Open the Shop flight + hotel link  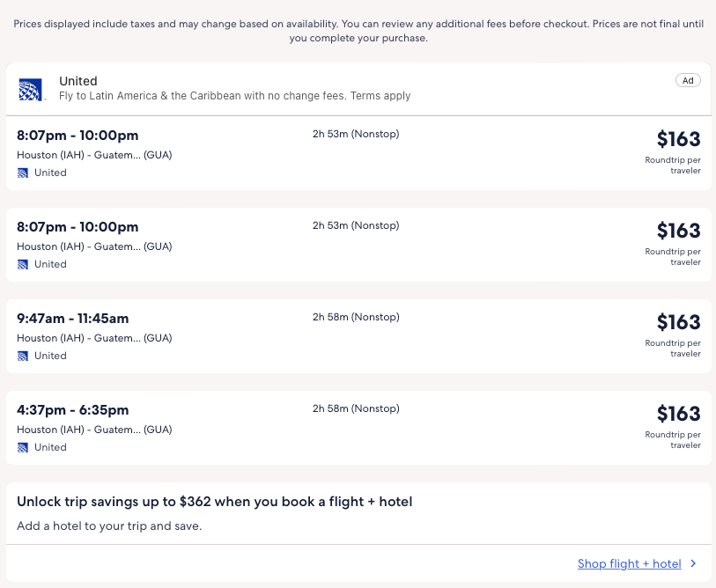(x=629, y=564)
